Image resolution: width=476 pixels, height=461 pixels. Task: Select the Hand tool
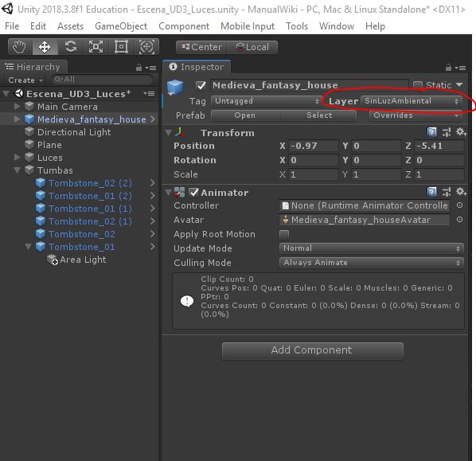click(x=19, y=47)
